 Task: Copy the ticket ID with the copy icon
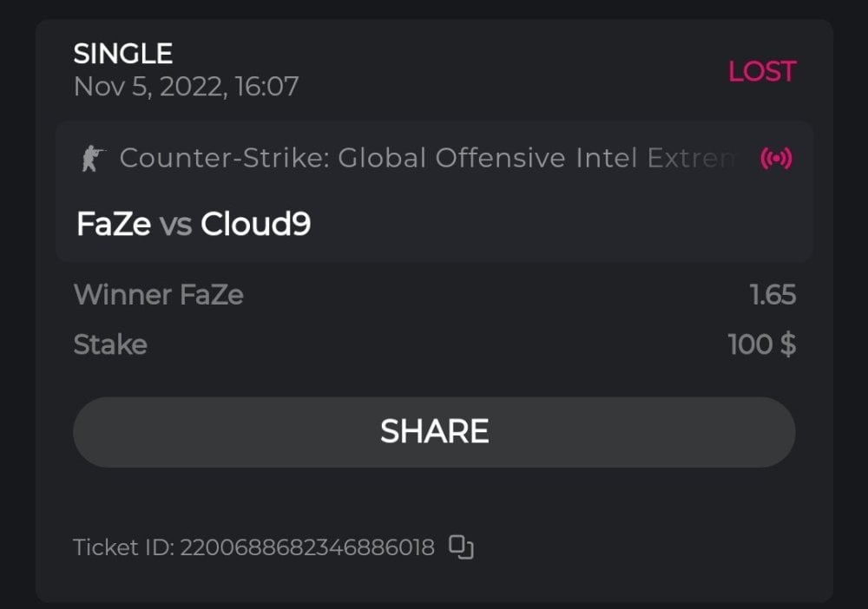point(461,547)
